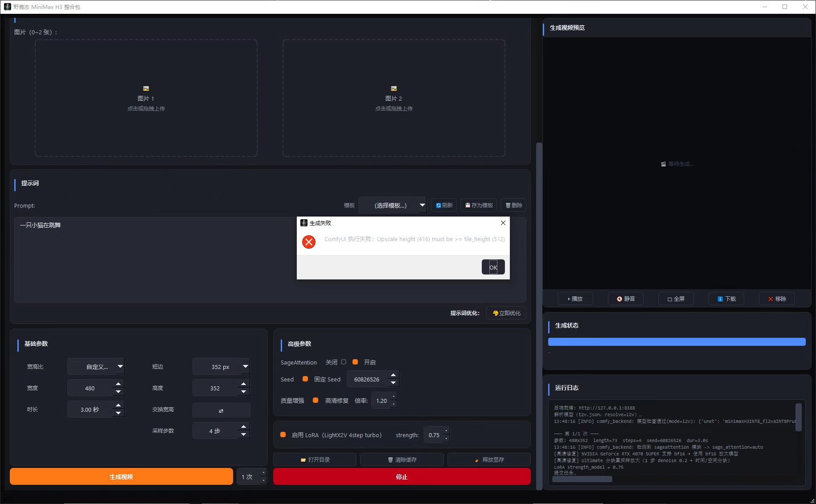This screenshot has width=816, height=504.
Task: Increase the 倍率 value
Action: [x=394, y=397]
